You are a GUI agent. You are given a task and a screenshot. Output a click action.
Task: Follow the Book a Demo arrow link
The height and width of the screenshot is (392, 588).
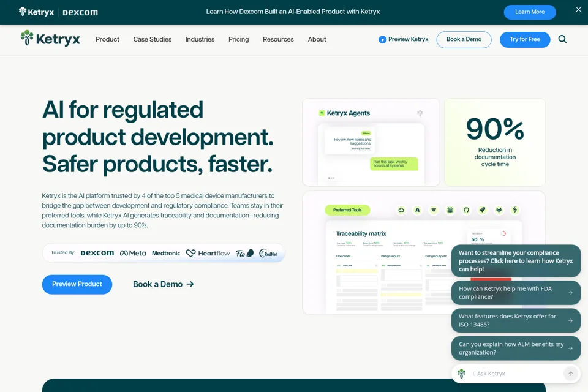pyautogui.click(x=164, y=284)
